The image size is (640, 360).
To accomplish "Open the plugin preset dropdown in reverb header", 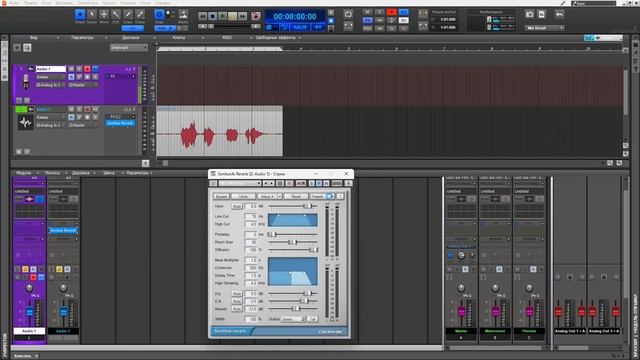I will 240,183.
